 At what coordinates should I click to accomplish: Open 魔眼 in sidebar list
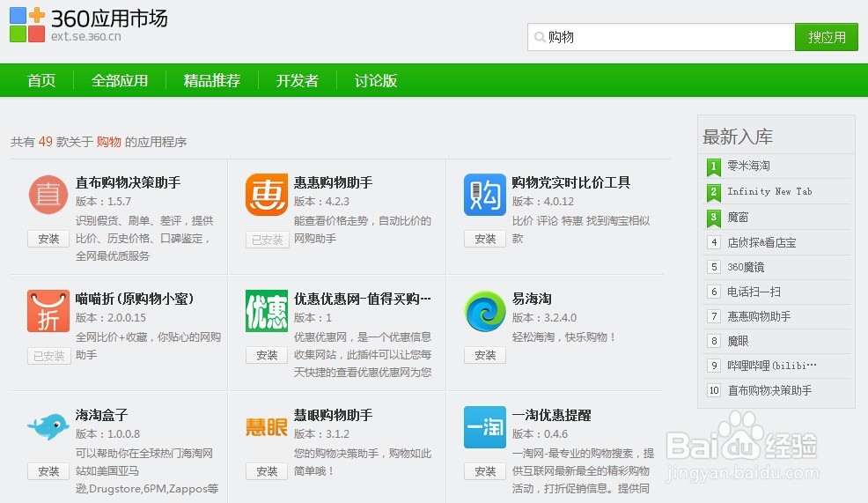tap(738, 341)
